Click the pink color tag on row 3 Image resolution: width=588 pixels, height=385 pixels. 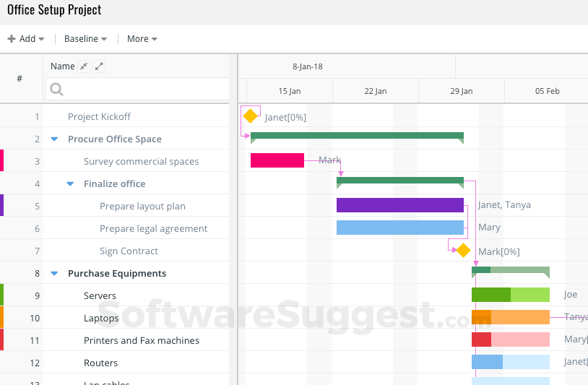coord(2,160)
